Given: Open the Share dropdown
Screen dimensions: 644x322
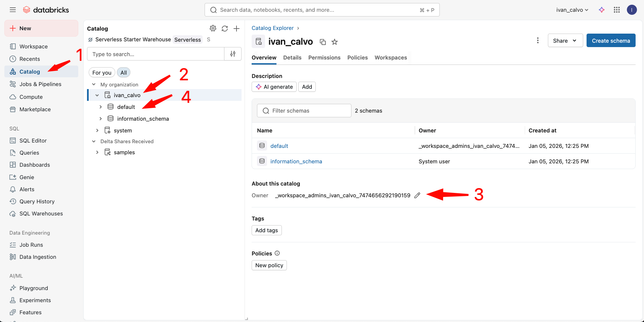Looking at the screenshot, I should coord(565,41).
